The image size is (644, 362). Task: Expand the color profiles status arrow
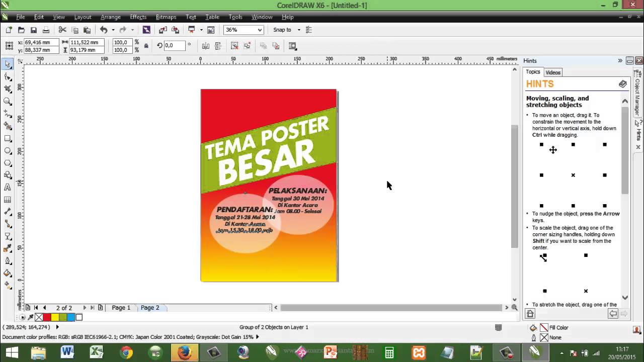[257, 337]
